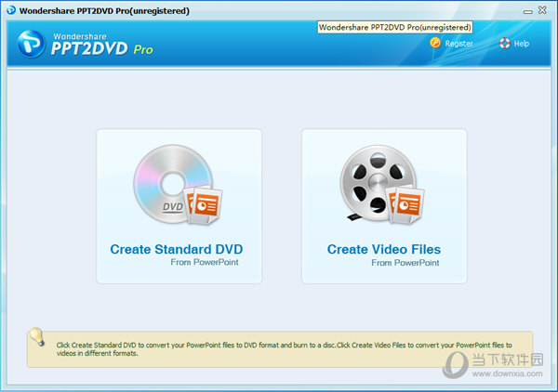Screen dimensions: 558x392
Task: Click the tip text about converting PowerPoint files
Action: [284, 349]
